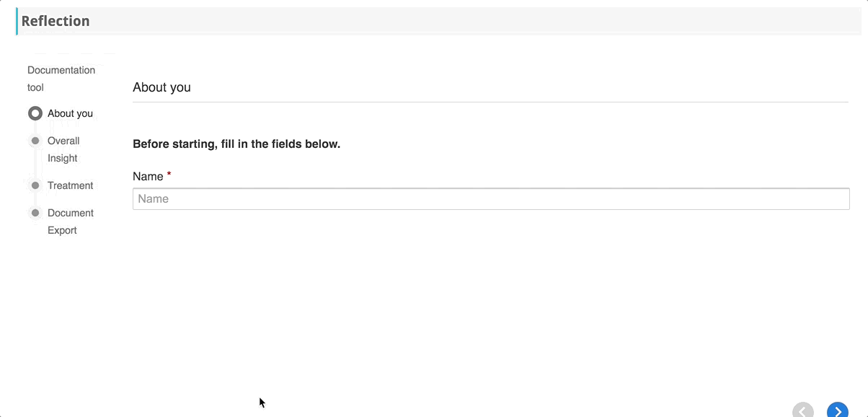Select the About you step circle marker
The width and height of the screenshot is (868, 417).
coord(35,113)
